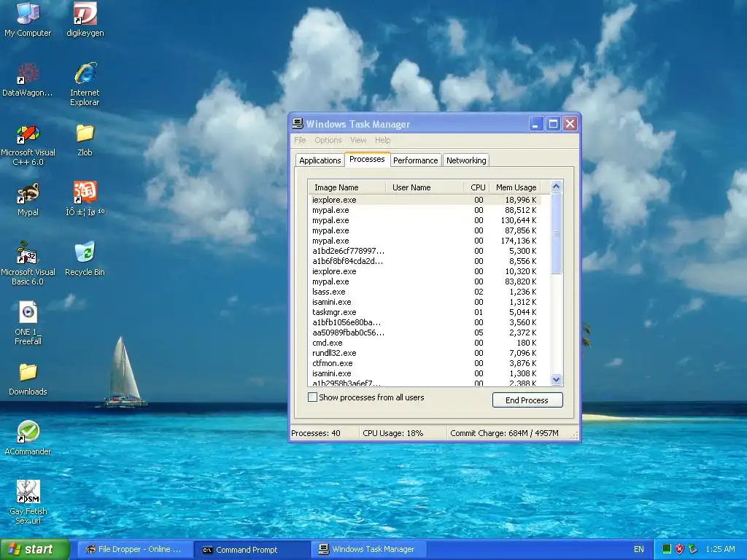747x560 pixels.
Task: Select isamini.exe using 1,308 K
Action: coord(425,373)
